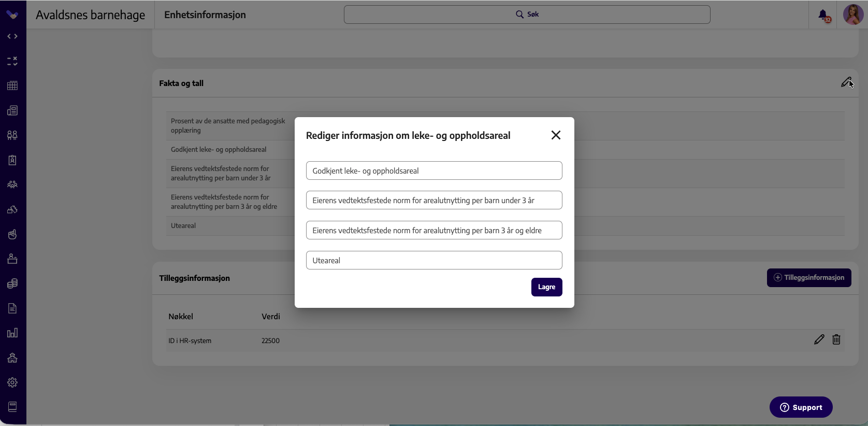The width and height of the screenshot is (868, 426).
Task: Click the ID i HR-system table cell
Action: coord(190,341)
